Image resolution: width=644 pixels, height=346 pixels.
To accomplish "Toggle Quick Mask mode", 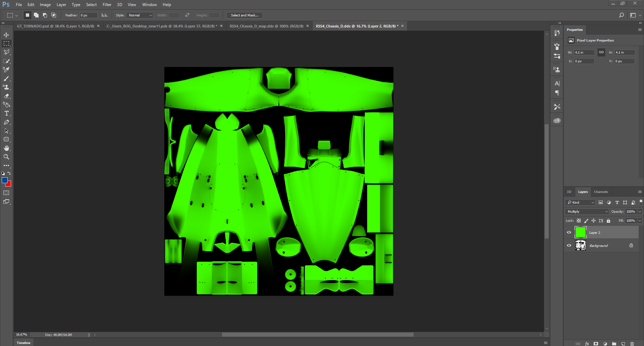I will [x=6, y=193].
